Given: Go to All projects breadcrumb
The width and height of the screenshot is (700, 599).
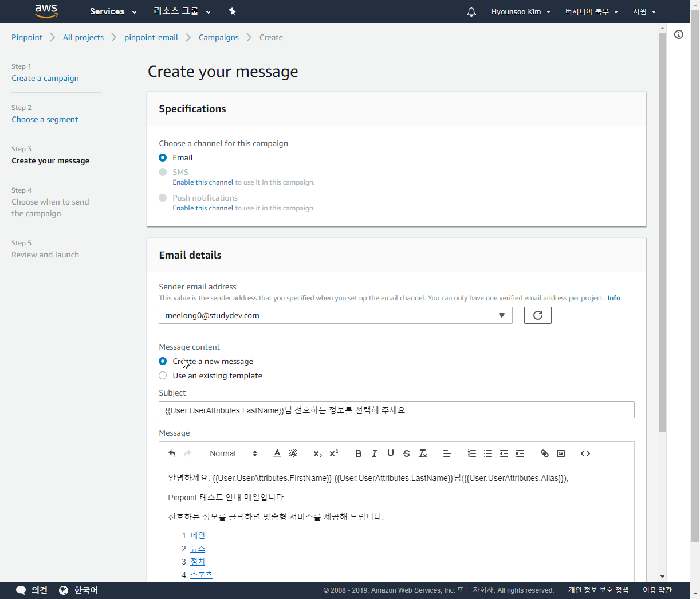Looking at the screenshot, I should [84, 37].
